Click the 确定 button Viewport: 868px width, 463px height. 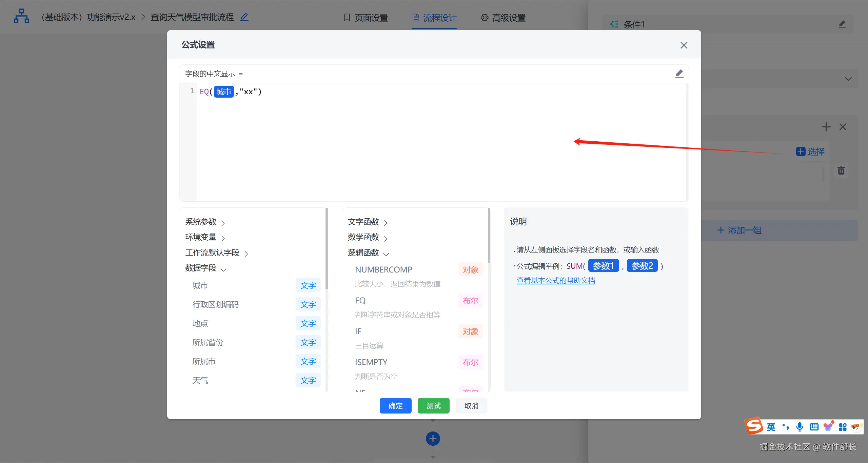(x=395, y=406)
